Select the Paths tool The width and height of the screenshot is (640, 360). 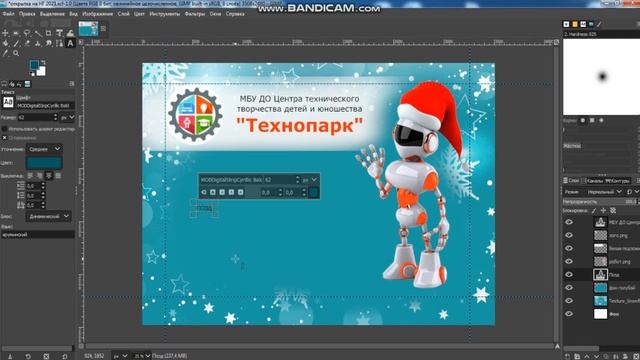(x=59, y=43)
